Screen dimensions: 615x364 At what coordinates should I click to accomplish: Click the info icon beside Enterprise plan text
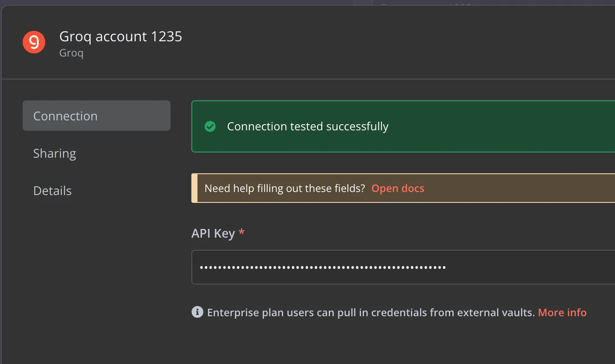197,312
